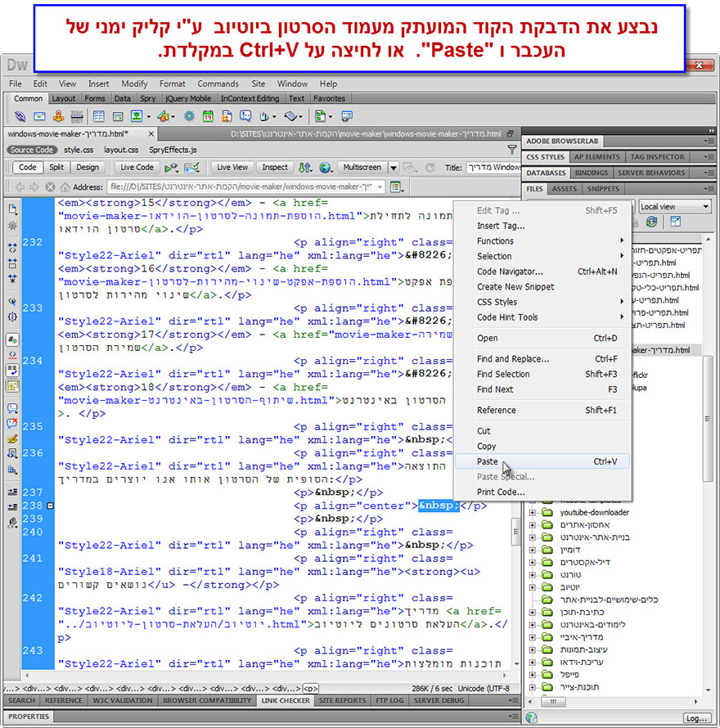Toggle the Live Code button
Screen dimensions: 720x728
pyautogui.click(x=137, y=168)
